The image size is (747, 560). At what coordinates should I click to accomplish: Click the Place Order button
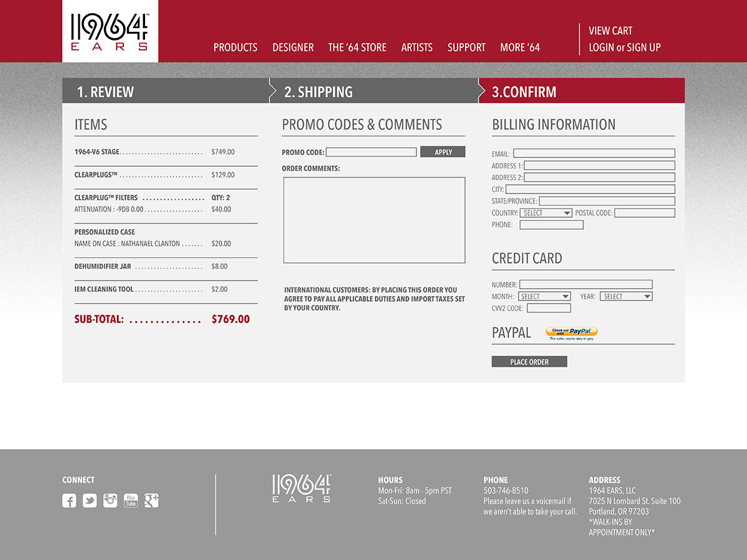pos(529,362)
